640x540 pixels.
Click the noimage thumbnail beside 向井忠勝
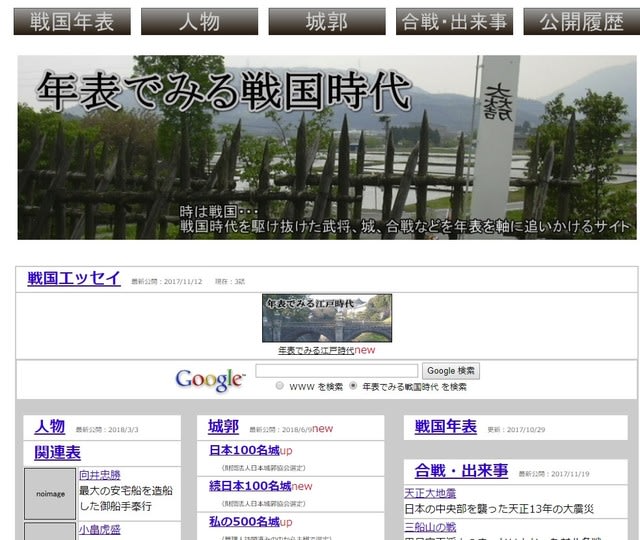(50, 493)
